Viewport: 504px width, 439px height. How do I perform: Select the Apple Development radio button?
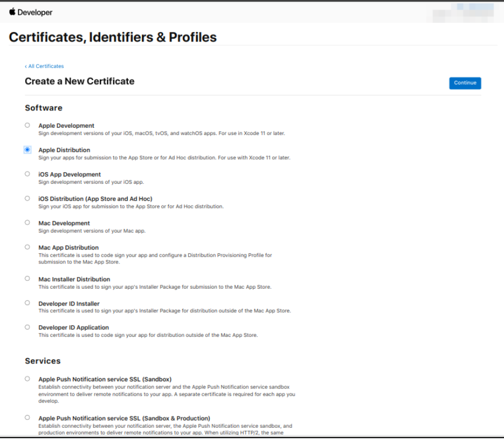pos(27,126)
